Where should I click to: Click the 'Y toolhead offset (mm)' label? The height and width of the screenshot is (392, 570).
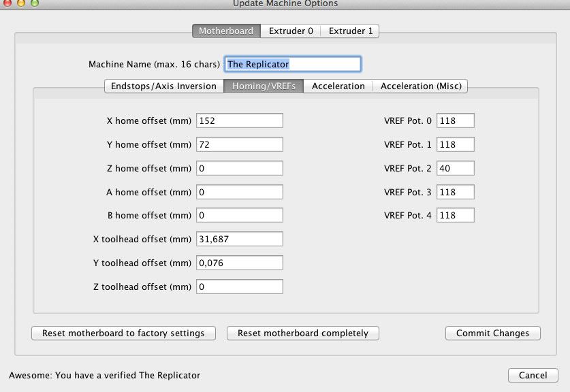142,263
